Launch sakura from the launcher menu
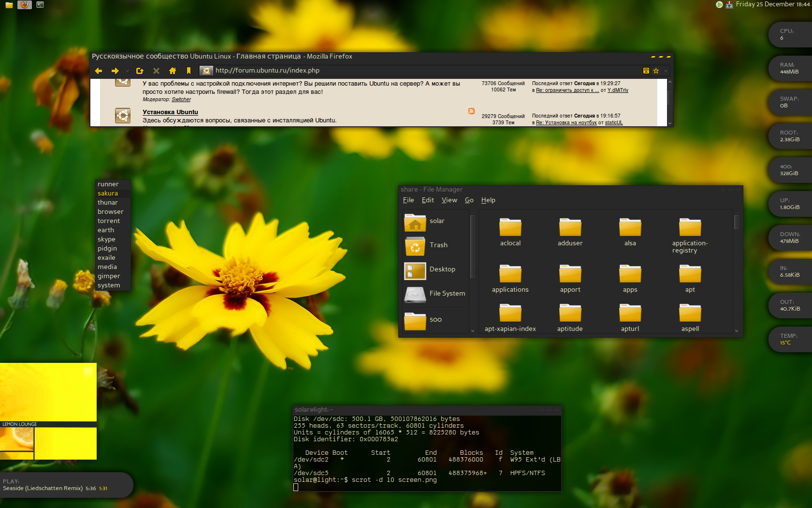Image resolution: width=812 pixels, height=508 pixels. tap(108, 193)
